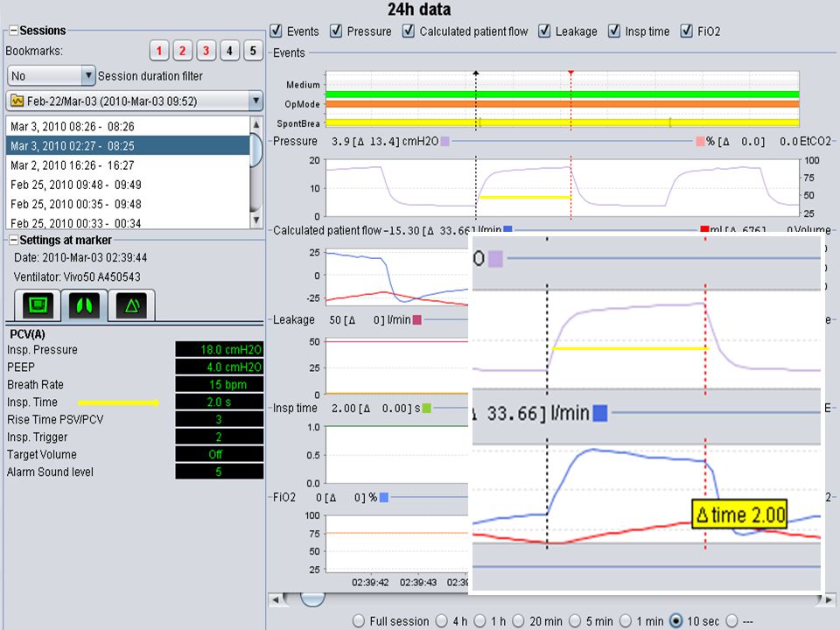Toggle the FiO2 checkbox
840x630 pixels.
[x=686, y=31]
